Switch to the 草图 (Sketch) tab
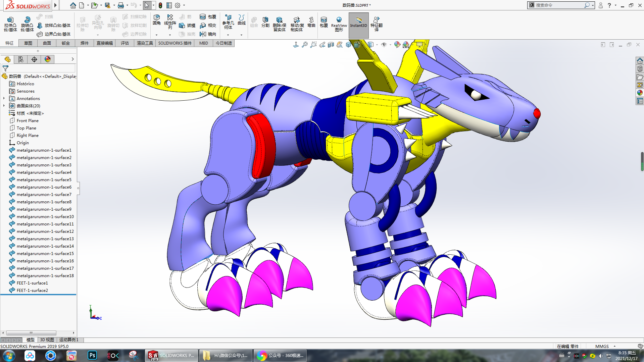 28,43
